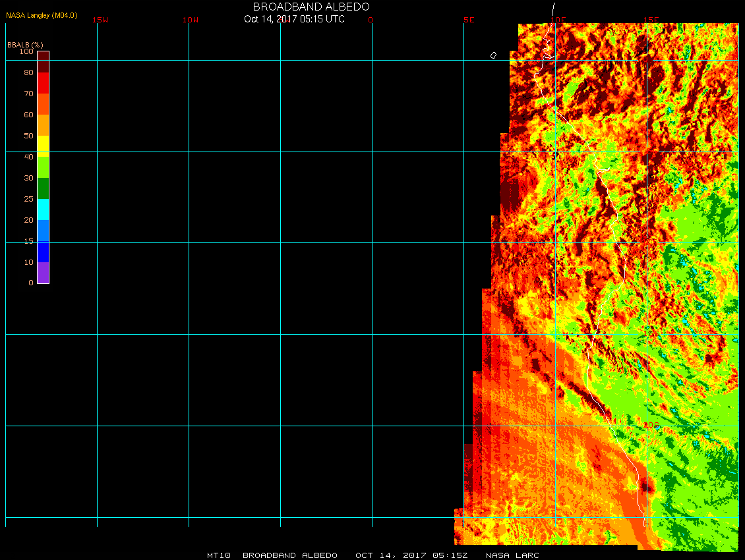Image resolution: width=745 pixels, height=560 pixels.
Task: Click the small white island outline
Action: (x=493, y=55)
